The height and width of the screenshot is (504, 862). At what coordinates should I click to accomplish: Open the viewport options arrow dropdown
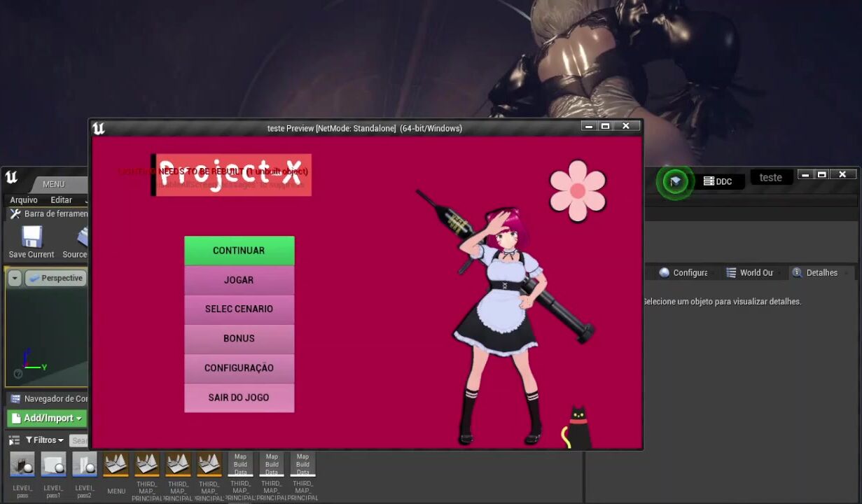pos(15,278)
